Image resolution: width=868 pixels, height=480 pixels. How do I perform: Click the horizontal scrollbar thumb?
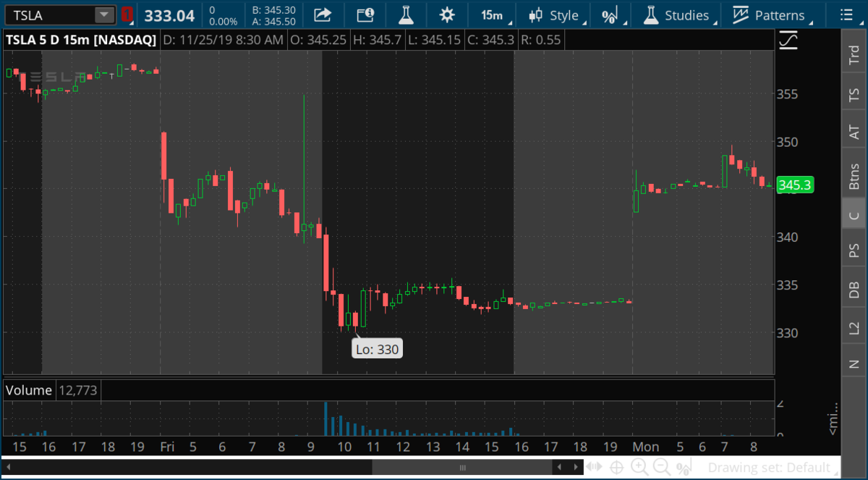[462, 467]
